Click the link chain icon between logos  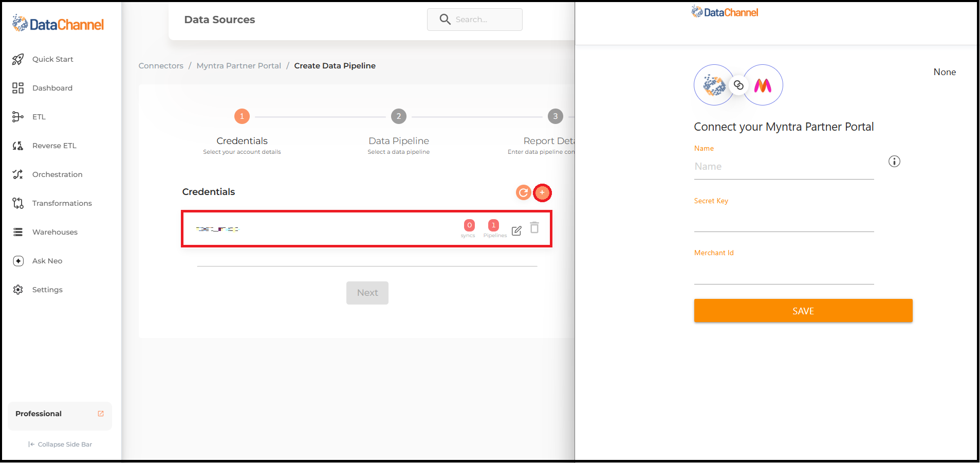738,85
